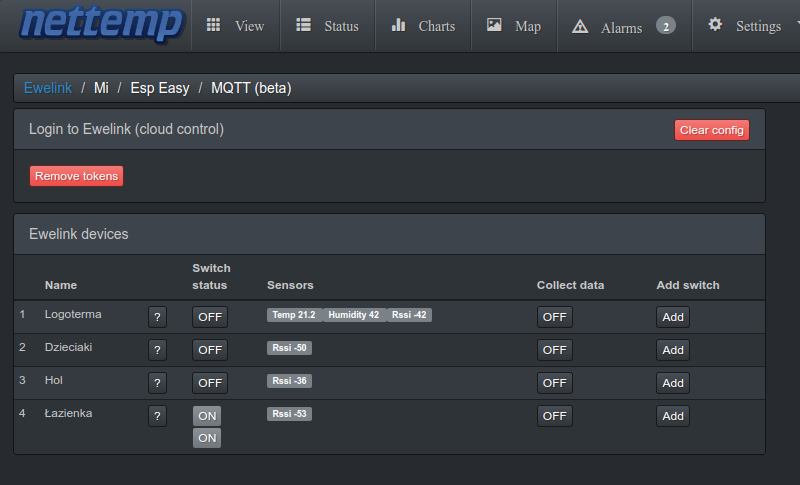Click the Status list icon
This screenshot has width=800, height=485.
point(304,25)
